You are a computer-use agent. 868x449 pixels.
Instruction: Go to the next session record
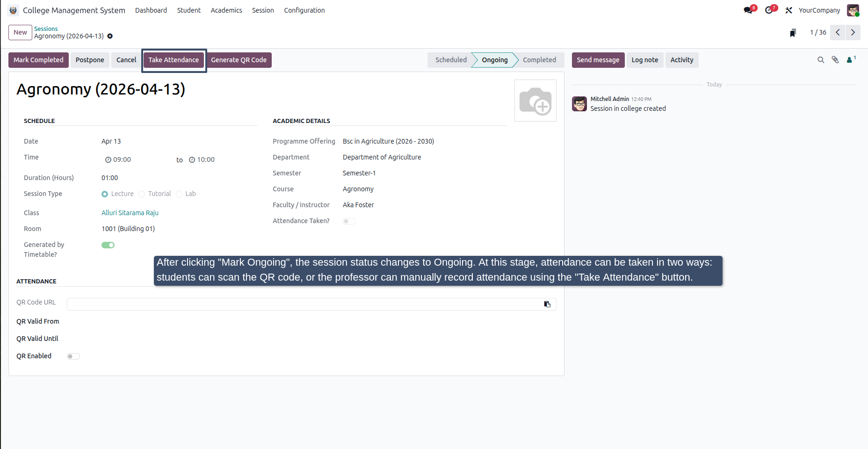click(853, 32)
